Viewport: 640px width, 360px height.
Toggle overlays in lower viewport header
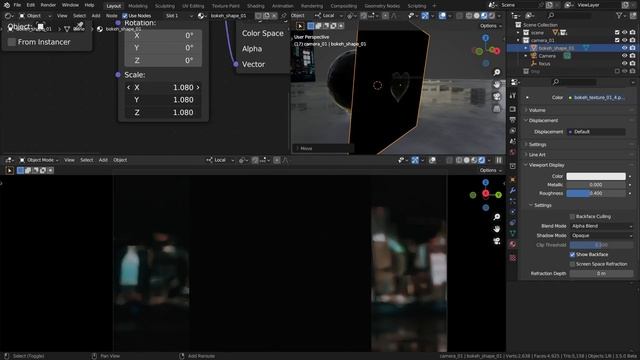pyautogui.click(x=432, y=160)
